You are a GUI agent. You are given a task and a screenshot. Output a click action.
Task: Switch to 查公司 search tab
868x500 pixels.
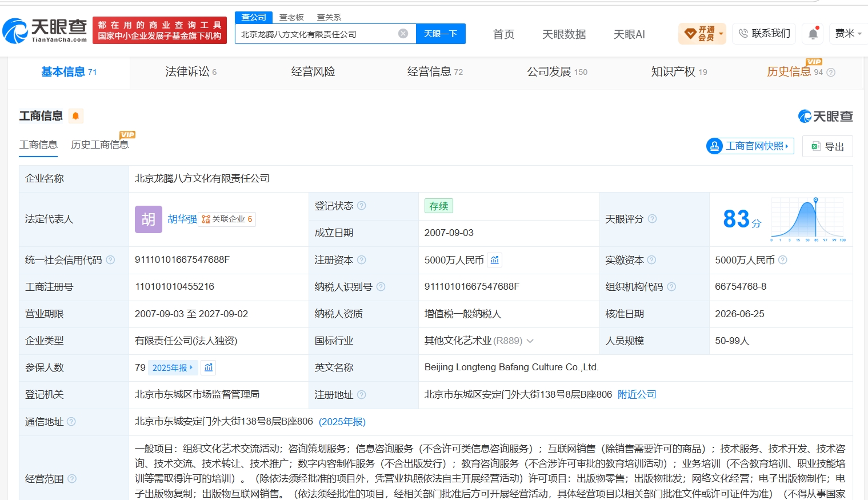(254, 17)
